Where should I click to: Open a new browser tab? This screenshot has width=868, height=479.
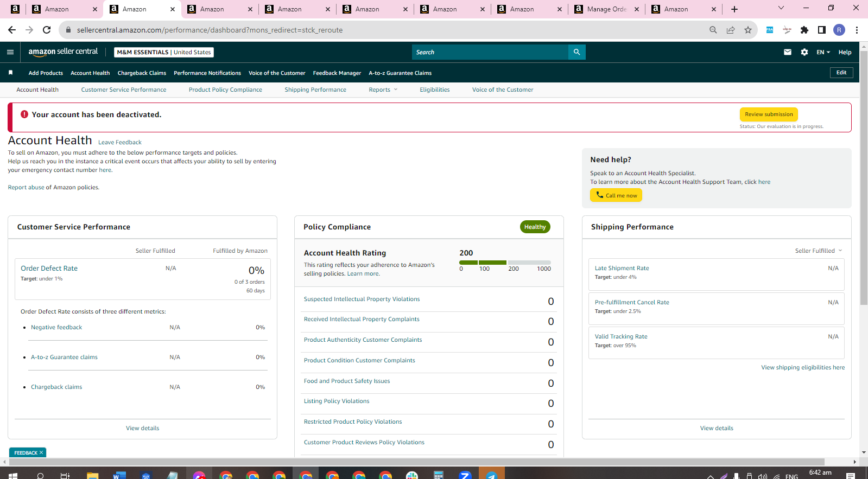(x=734, y=9)
